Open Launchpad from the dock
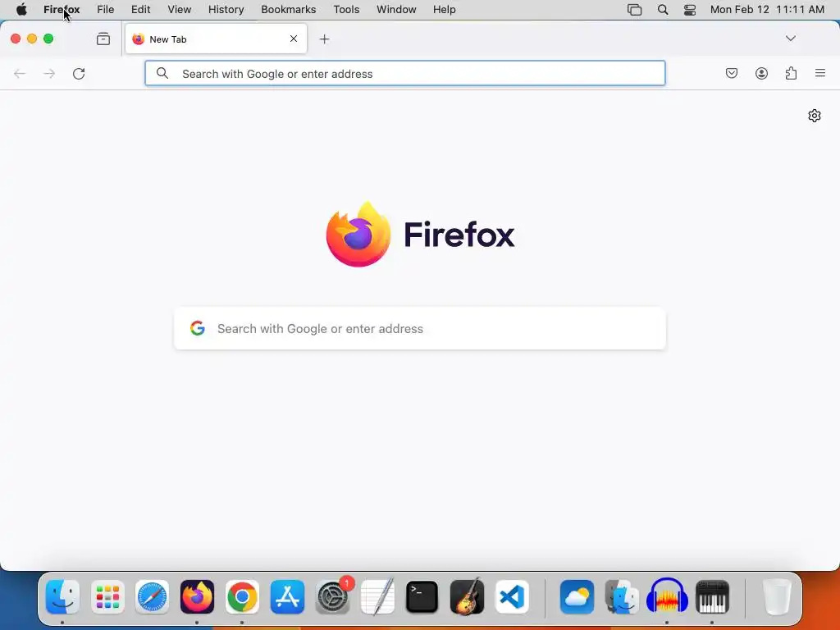840x630 pixels. (107, 597)
